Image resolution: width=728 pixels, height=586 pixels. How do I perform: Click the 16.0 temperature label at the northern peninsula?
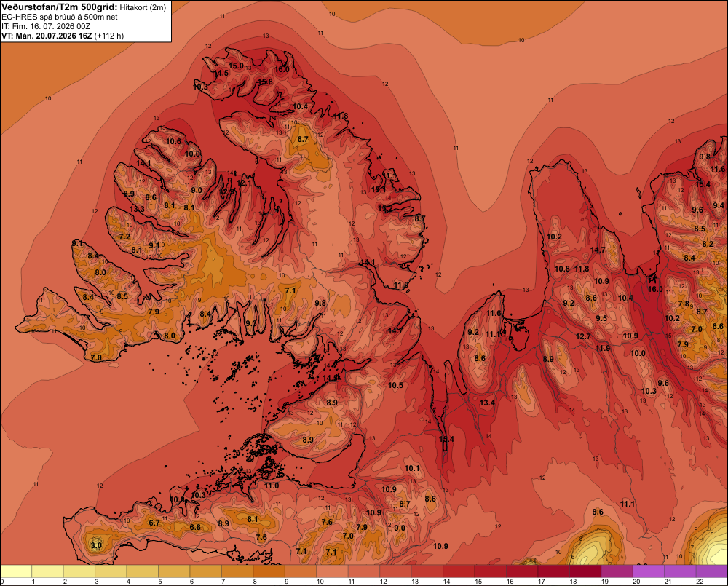coord(282,70)
